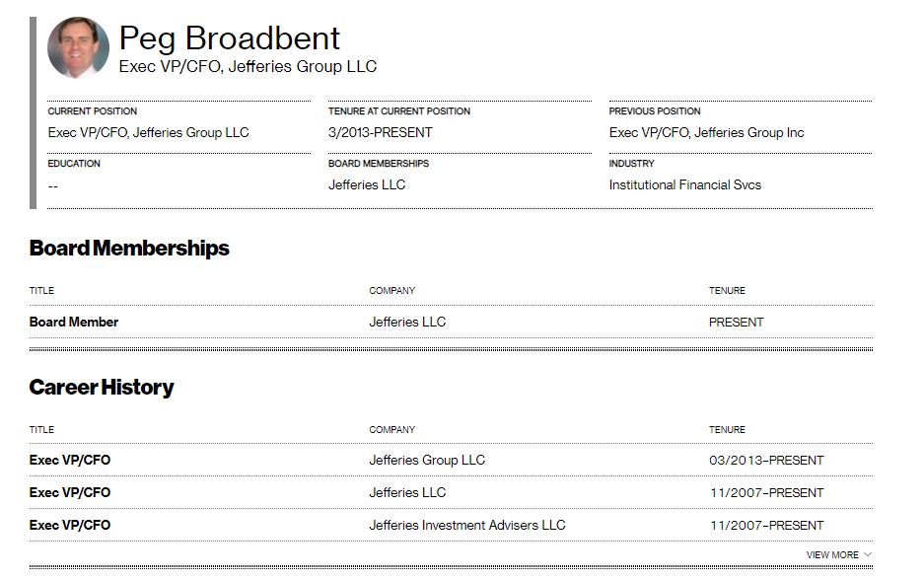The width and height of the screenshot is (924, 580).
Task: Click the Board Memberships section heading
Action: pyautogui.click(x=129, y=249)
